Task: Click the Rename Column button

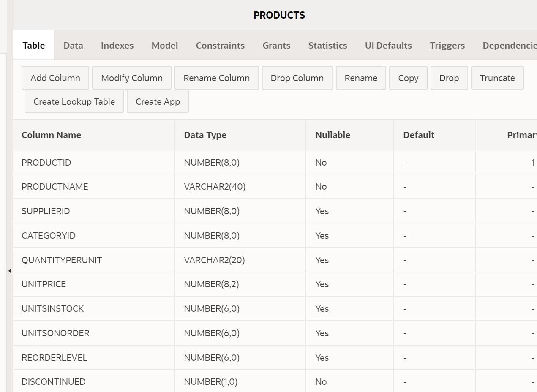Action: [x=217, y=78]
